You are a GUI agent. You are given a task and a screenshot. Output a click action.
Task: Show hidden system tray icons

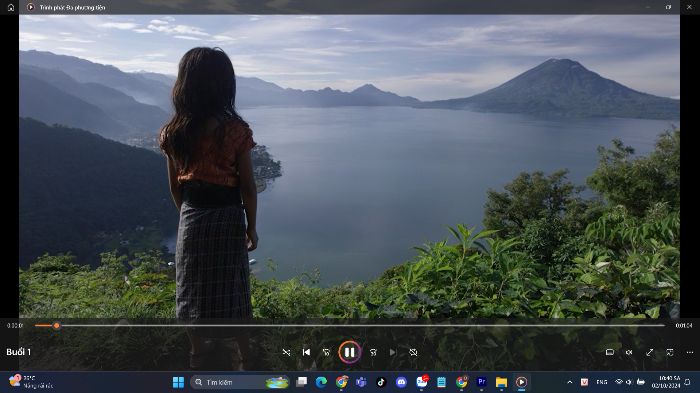coord(570,382)
